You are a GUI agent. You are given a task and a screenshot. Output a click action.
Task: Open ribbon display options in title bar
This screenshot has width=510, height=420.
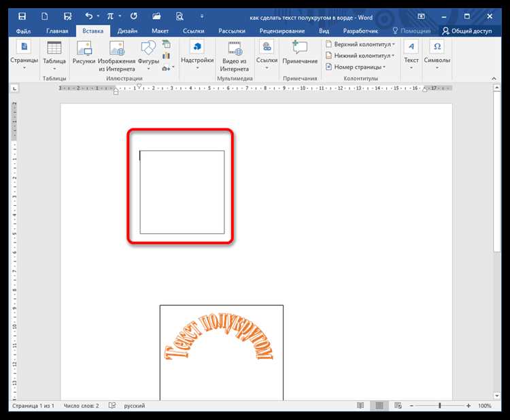click(421, 16)
